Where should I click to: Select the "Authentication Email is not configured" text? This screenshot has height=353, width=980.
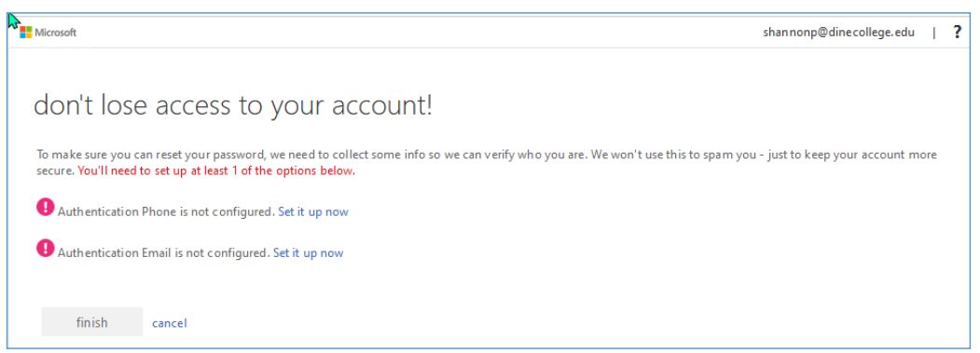[x=164, y=253]
